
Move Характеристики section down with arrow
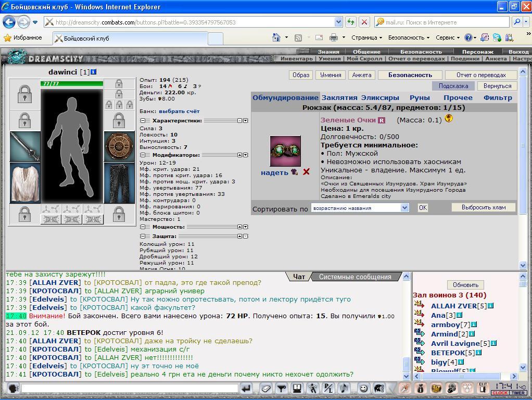coord(246,120)
